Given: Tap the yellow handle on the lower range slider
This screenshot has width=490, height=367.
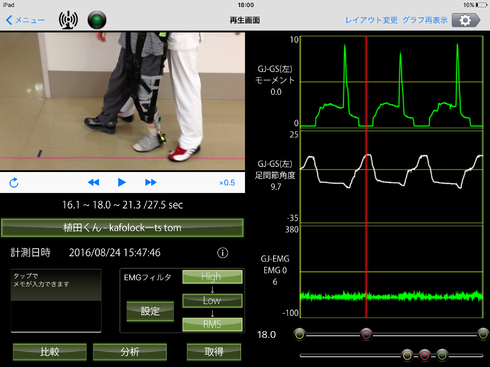Looking at the screenshot, I should point(407,355).
